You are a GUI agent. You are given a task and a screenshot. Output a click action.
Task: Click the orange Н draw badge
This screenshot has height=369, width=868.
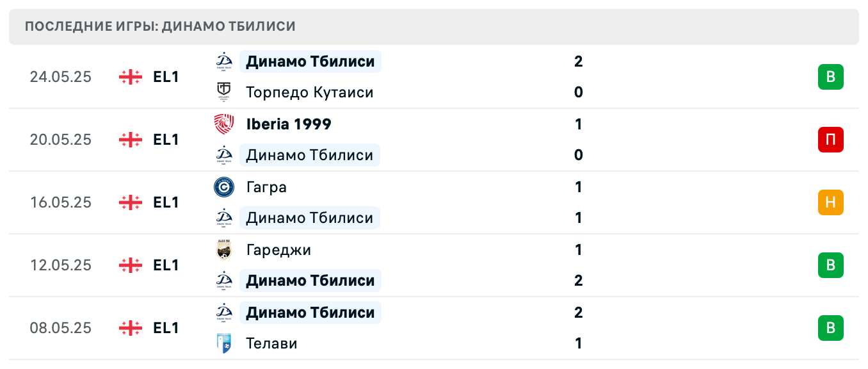coord(831,202)
